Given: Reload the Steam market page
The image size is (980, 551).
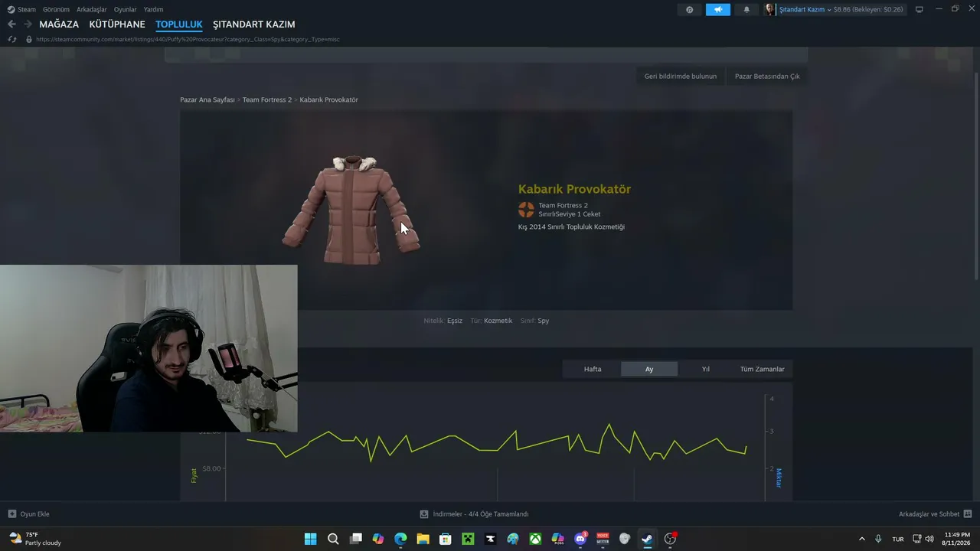Looking at the screenshot, I should point(11,39).
